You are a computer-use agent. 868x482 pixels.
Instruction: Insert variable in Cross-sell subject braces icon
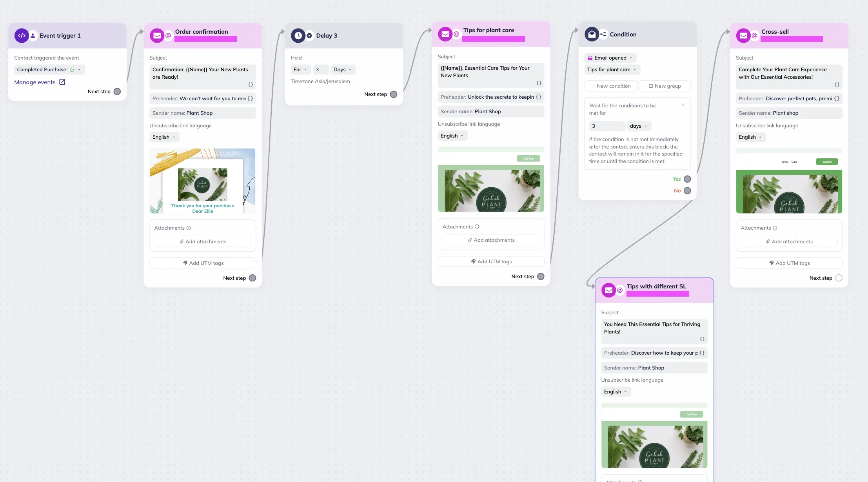[837, 85]
